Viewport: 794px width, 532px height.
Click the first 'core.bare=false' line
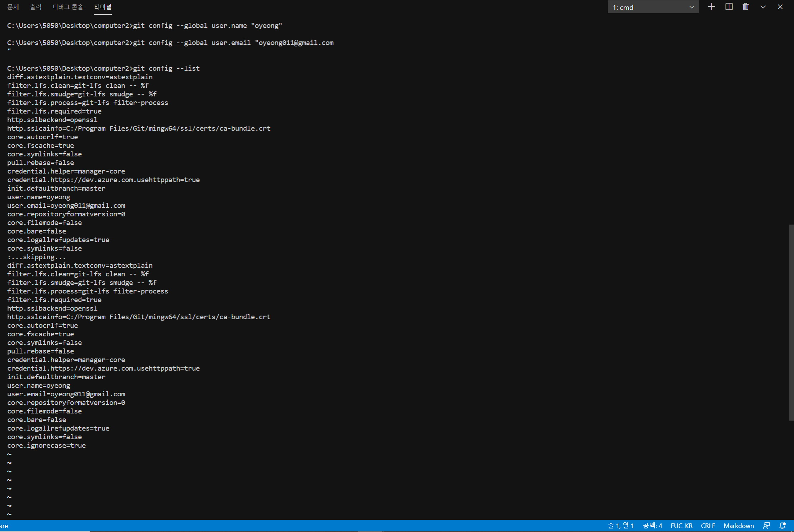pos(36,231)
